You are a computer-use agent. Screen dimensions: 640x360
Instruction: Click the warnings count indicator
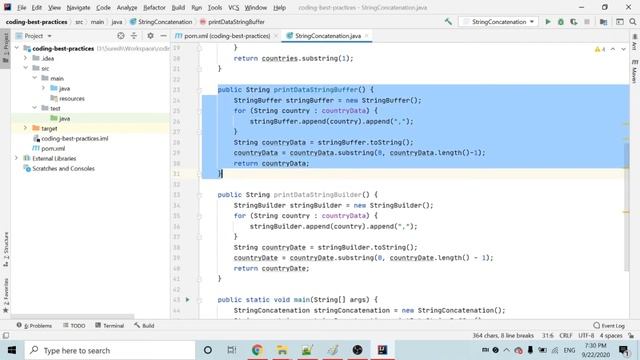pos(600,49)
